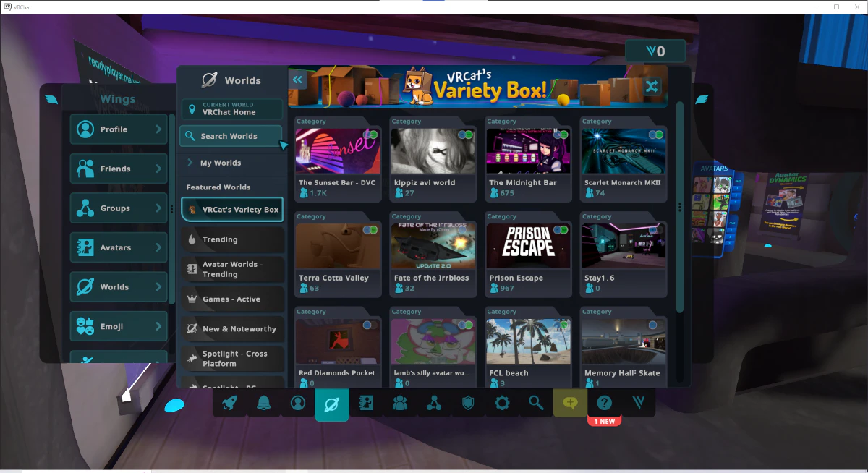Expand the Emoji wing chevron
This screenshot has width=868, height=473.
158,326
